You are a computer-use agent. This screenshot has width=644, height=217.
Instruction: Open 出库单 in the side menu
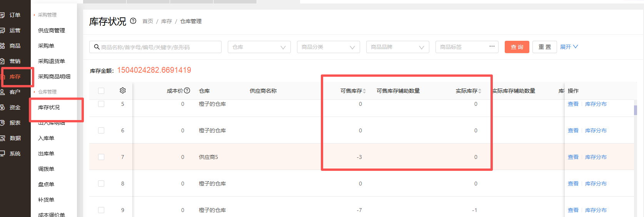[x=46, y=154]
